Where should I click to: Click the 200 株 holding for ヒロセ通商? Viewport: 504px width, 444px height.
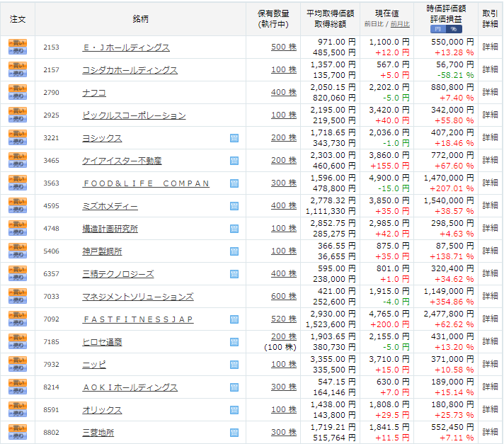[284, 336]
